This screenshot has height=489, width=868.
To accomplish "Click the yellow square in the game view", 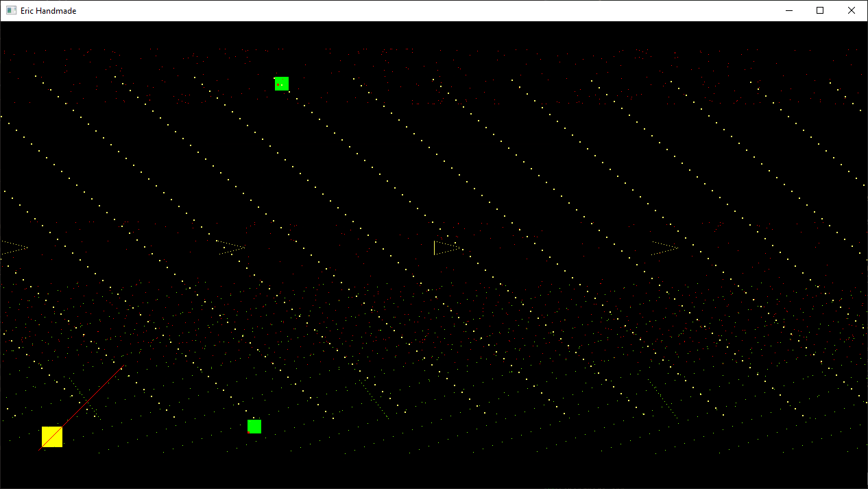I will coord(52,437).
